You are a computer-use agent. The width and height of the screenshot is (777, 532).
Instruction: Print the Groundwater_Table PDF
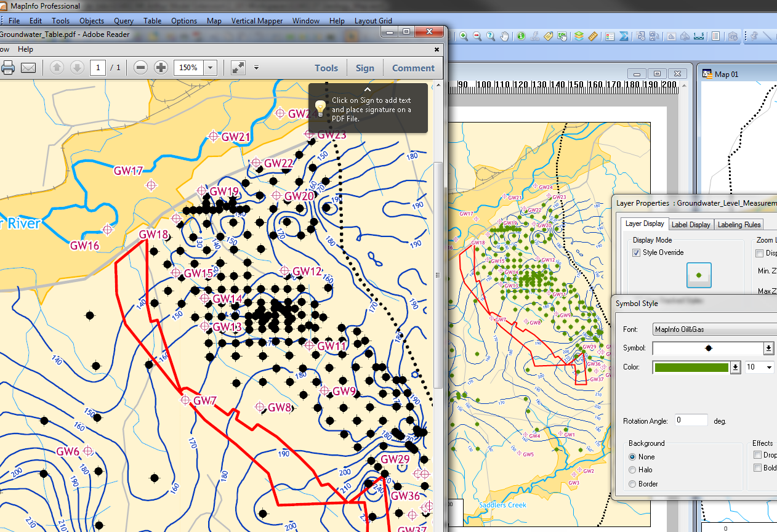point(8,68)
